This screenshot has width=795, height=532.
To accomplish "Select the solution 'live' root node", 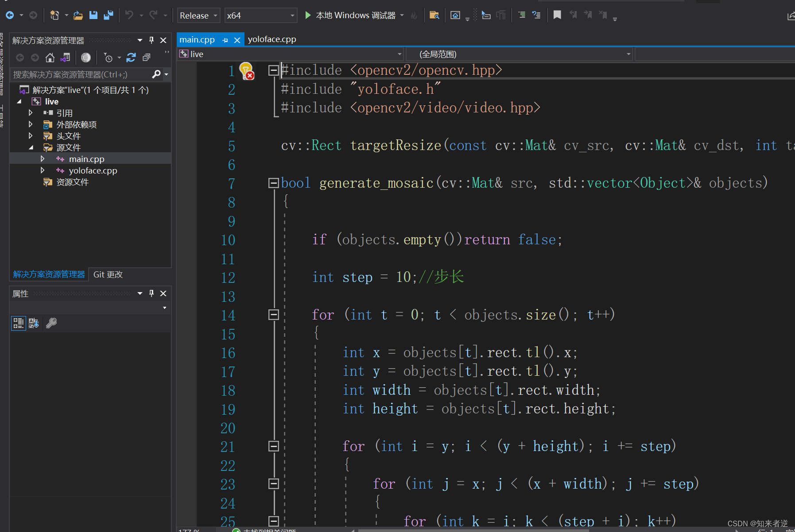I will pyautogui.click(x=90, y=90).
